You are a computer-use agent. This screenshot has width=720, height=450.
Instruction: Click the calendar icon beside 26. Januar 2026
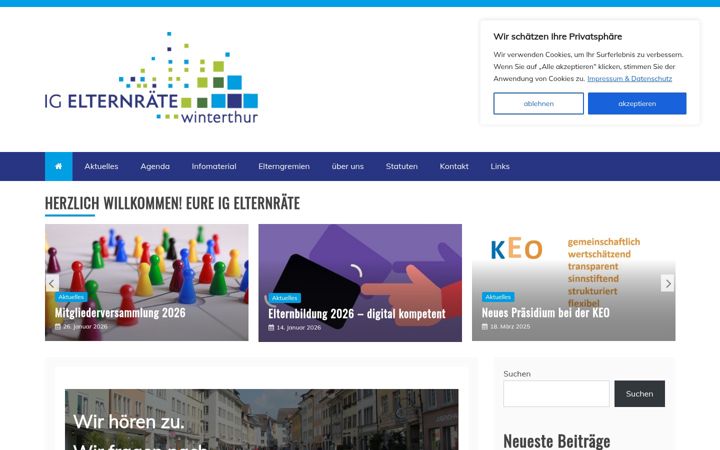coord(57,326)
